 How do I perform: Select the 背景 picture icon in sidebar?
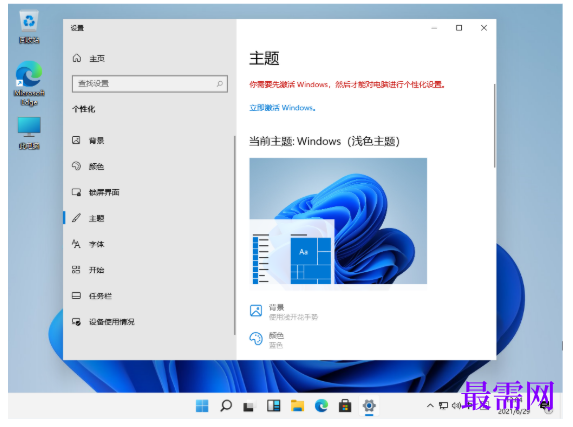tap(76, 140)
